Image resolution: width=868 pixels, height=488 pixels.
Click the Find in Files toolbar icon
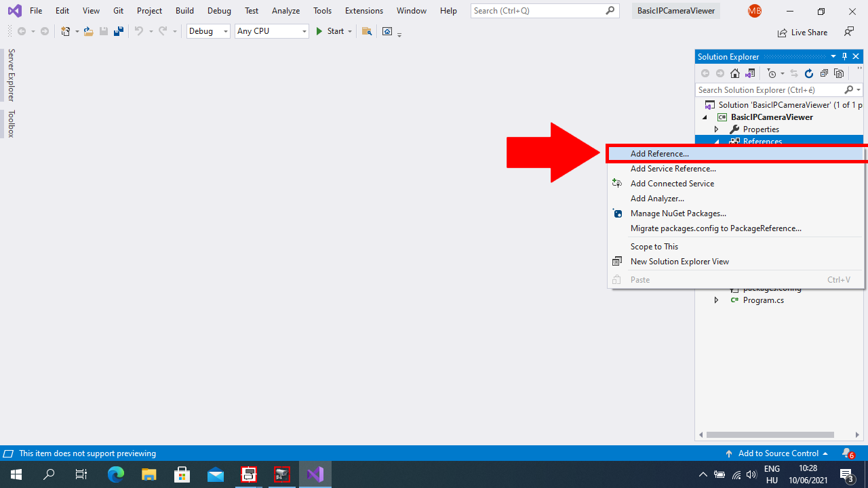pos(367,31)
